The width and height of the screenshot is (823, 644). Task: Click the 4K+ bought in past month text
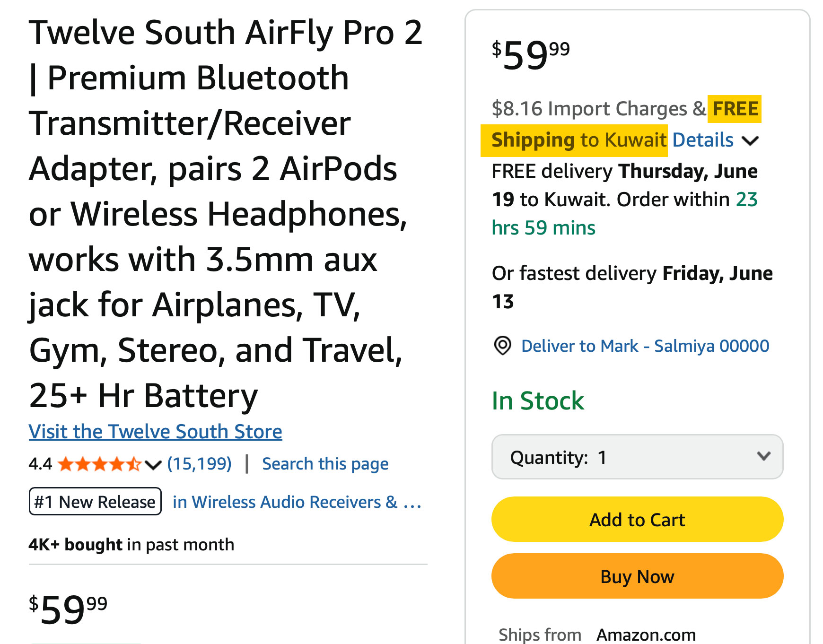pos(131,545)
